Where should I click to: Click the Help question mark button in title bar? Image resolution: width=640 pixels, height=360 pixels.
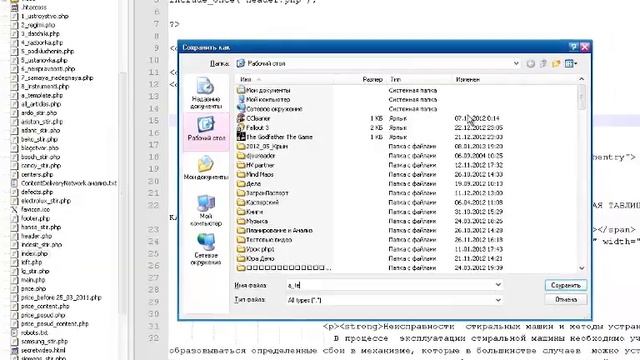click(573, 47)
